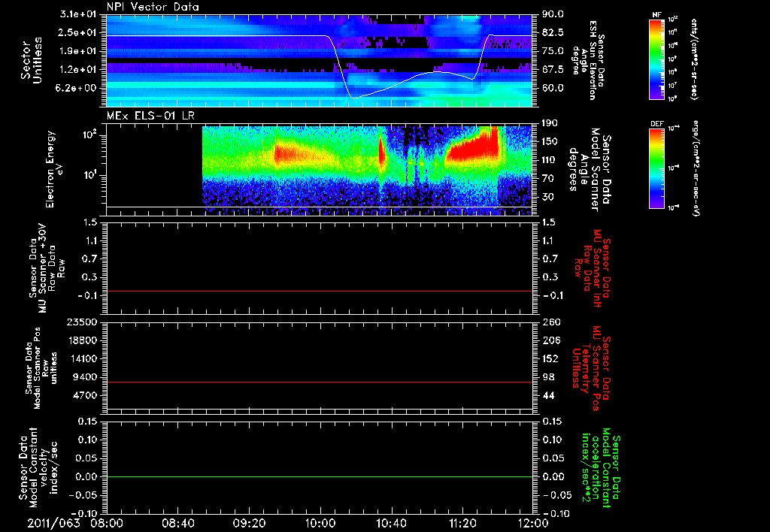This screenshot has height=532, width=770.
Task: Click the red horizontal line in MU Scanner +30V panel
Action: click(x=319, y=291)
